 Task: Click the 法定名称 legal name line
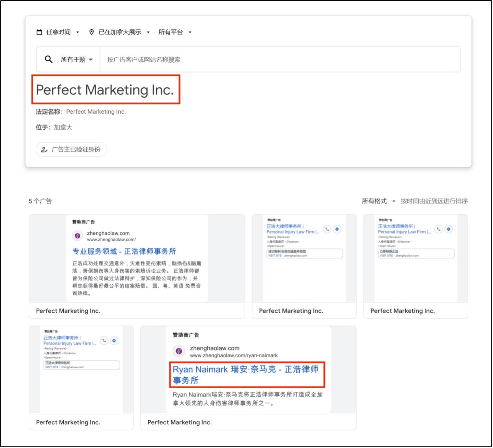(81, 112)
